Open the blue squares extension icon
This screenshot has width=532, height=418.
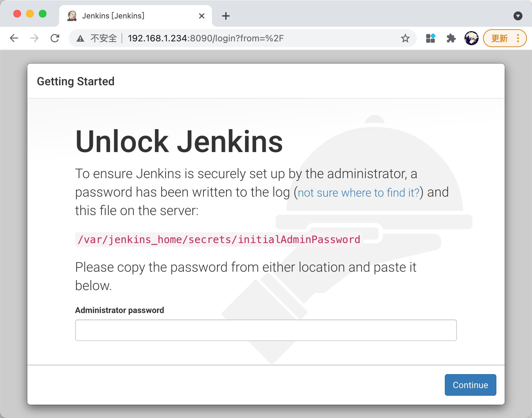tap(430, 38)
